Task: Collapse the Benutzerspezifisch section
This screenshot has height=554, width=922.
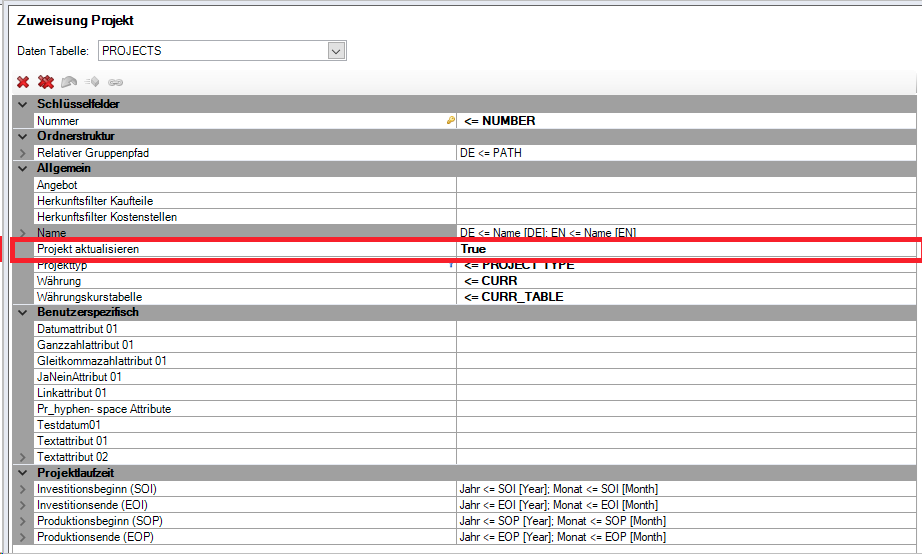Action: point(23,313)
